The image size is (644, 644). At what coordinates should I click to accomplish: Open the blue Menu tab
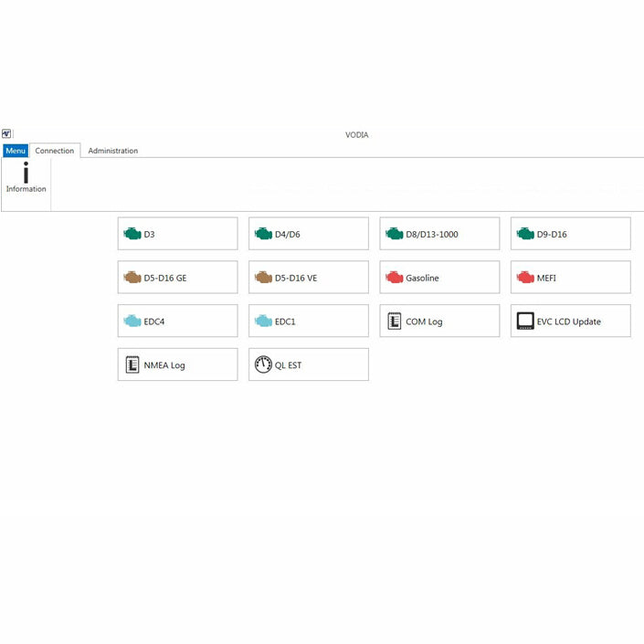(x=16, y=151)
